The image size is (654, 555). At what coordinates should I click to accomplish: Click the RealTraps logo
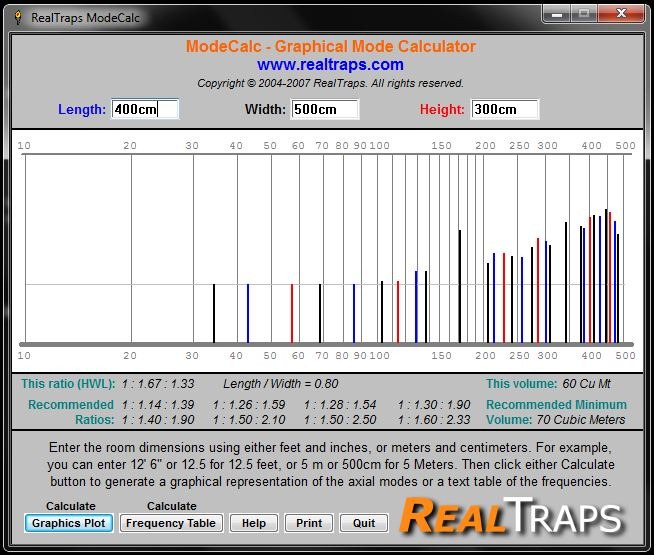click(511, 516)
